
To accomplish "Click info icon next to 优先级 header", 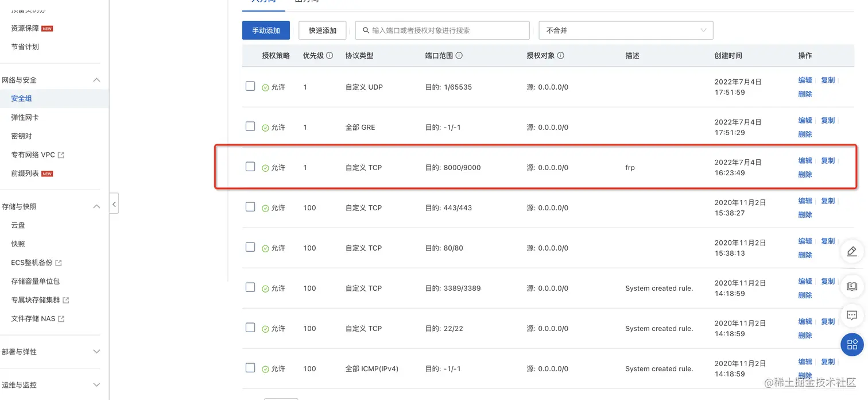I will pos(330,56).
